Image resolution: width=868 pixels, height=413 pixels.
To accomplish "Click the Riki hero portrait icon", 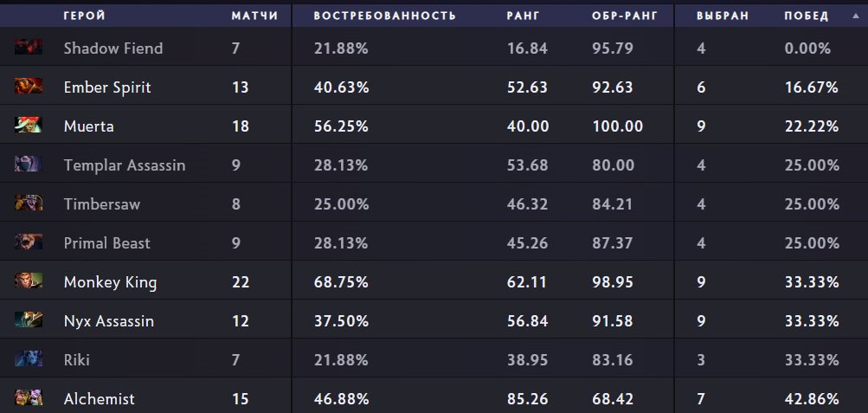I will tap(29, 359).
